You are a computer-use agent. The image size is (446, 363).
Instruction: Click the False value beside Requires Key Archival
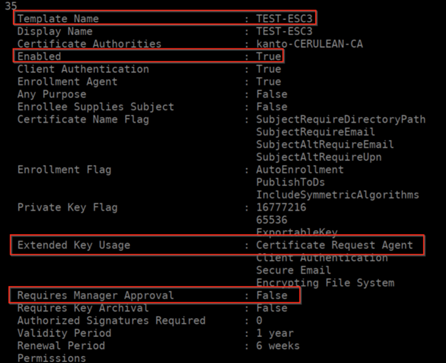coord(272,308)
